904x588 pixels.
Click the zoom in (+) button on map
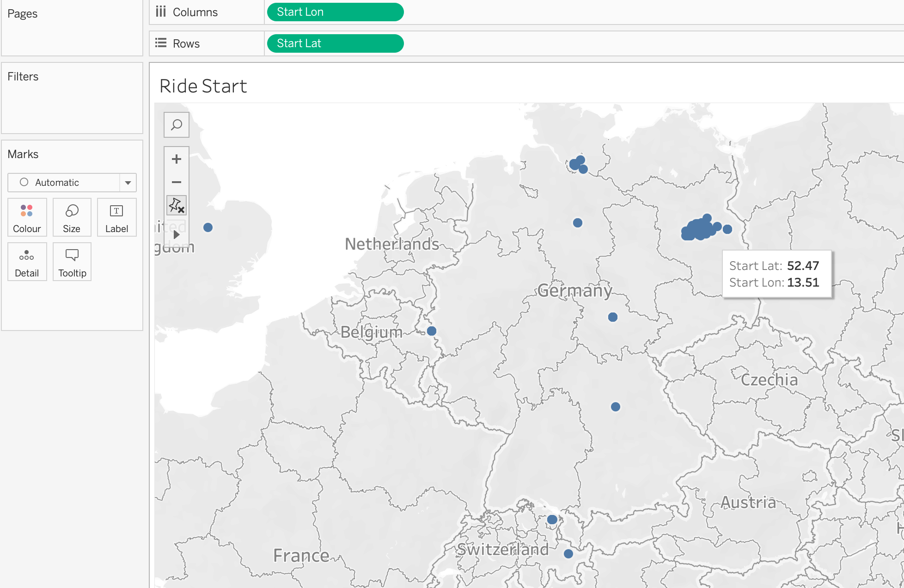[x=176, y=158]
